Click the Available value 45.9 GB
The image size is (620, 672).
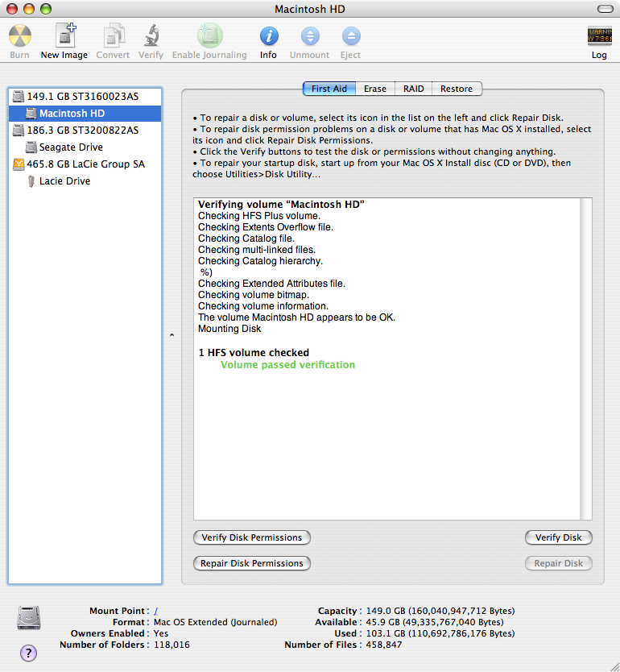click(x=435, y=622)
